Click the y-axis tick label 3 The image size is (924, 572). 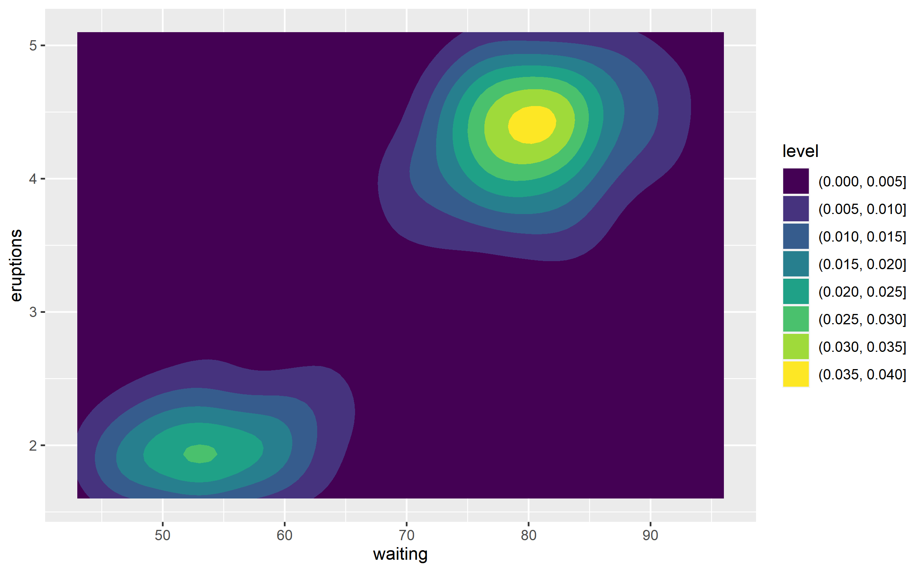pyautogui.click(x=33, y=312)
